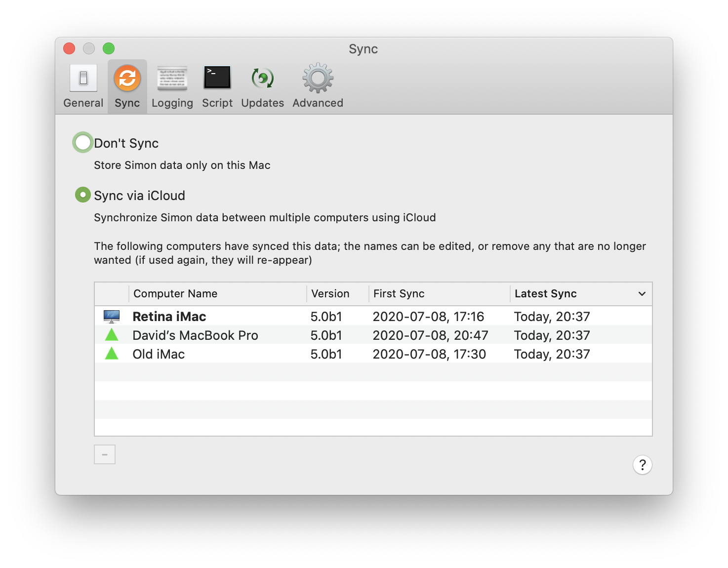The width and height of the screenshot is (728, 568).
Task: Select the Sync via iCloud radio button
Action: 83,195
